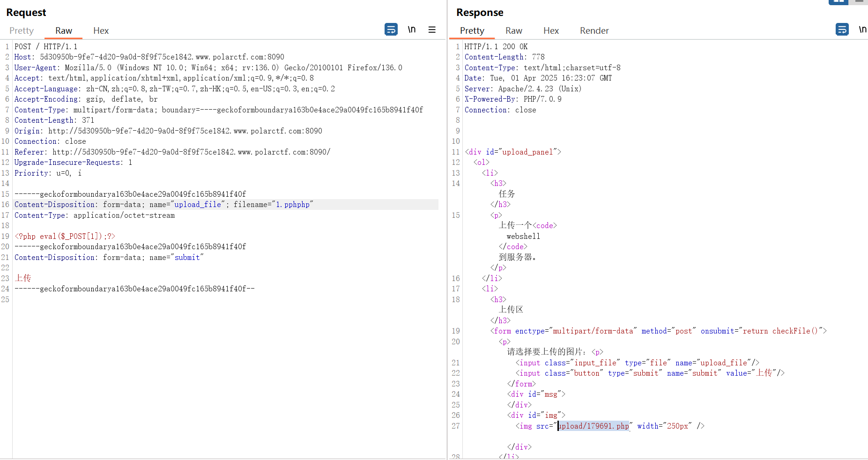Click the Date response header

[x=538, y=78]
